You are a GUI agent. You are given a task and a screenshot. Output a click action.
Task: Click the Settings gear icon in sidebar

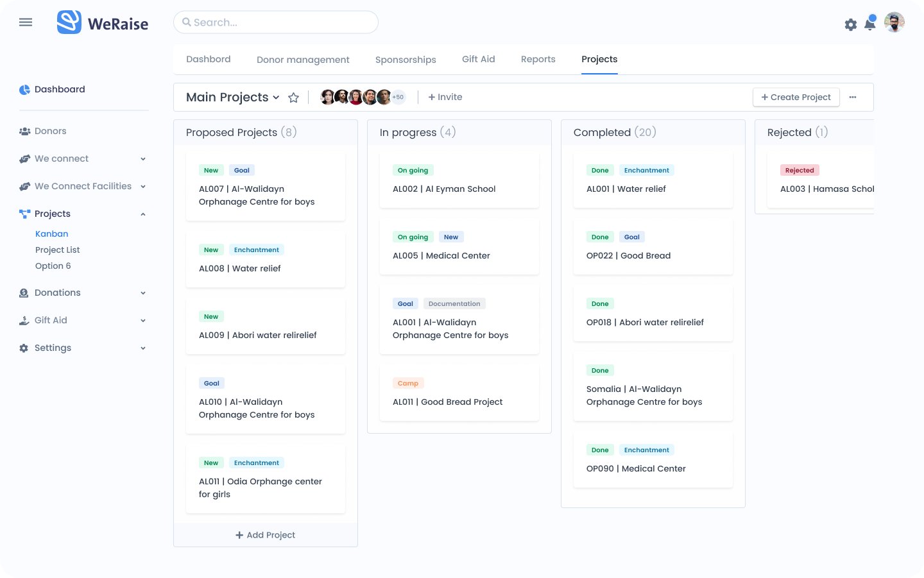tap(24, 348)
